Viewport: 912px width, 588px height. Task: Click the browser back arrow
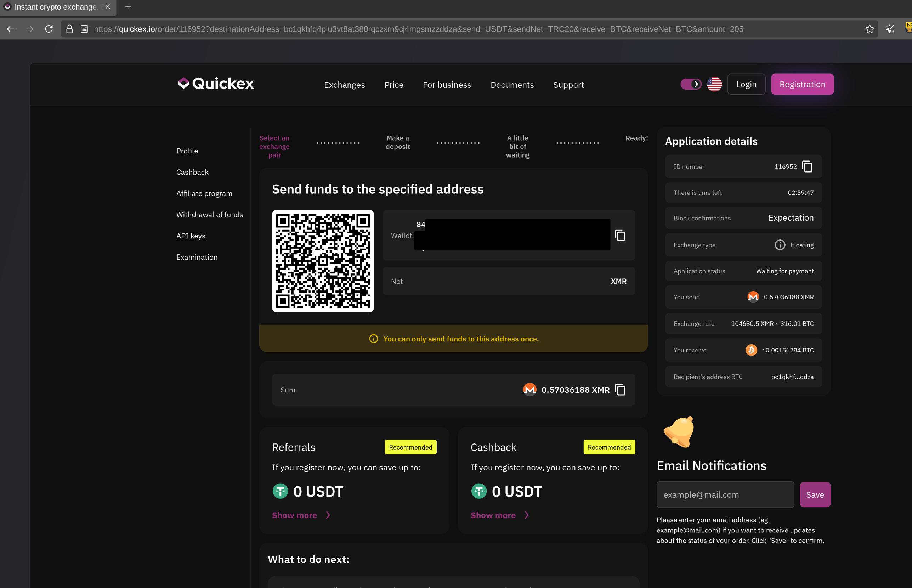click(x=11, y=29)
